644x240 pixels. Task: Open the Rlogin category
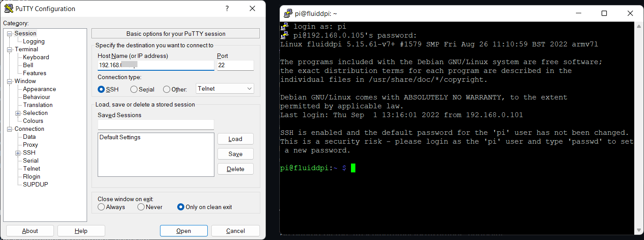(31, 176)
